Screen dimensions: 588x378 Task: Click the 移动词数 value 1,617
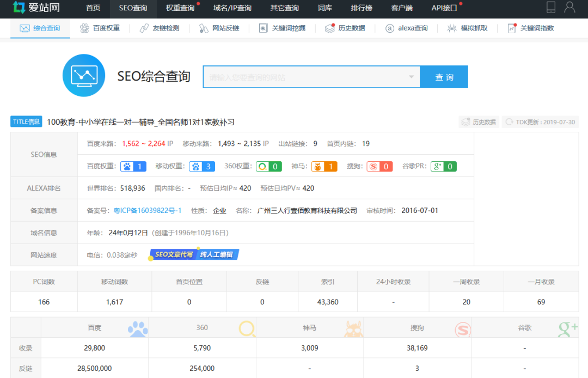click(x=114, y=302)
